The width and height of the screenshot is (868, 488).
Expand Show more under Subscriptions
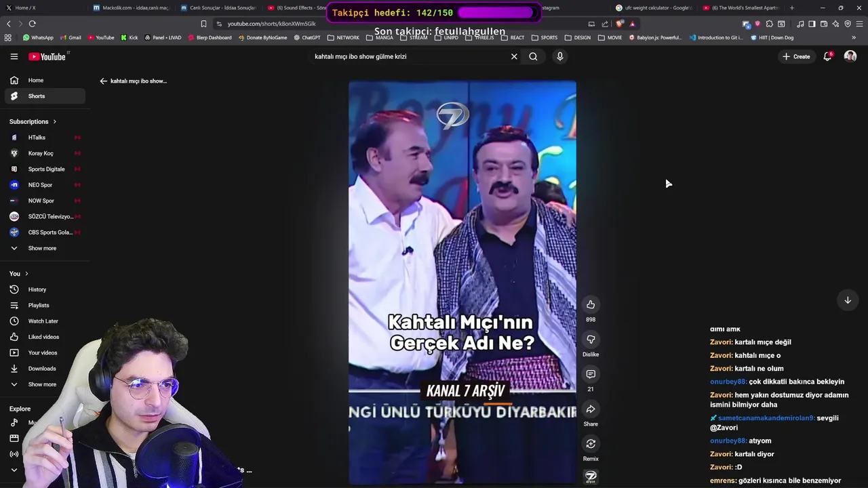[45, 248]
